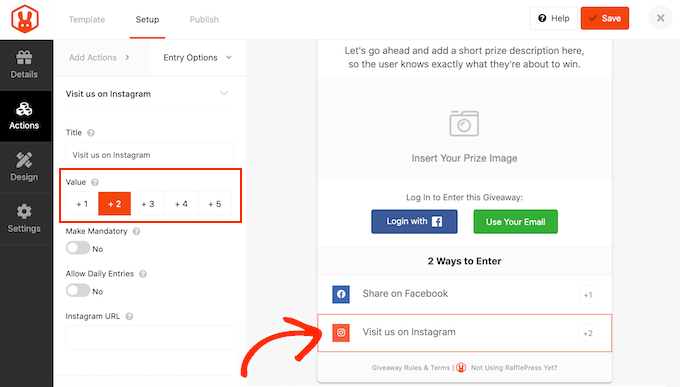Select the Share on Facebook entry row
Image resolution: width=680 pixels, height=387 pixels.
coord(464,295)
